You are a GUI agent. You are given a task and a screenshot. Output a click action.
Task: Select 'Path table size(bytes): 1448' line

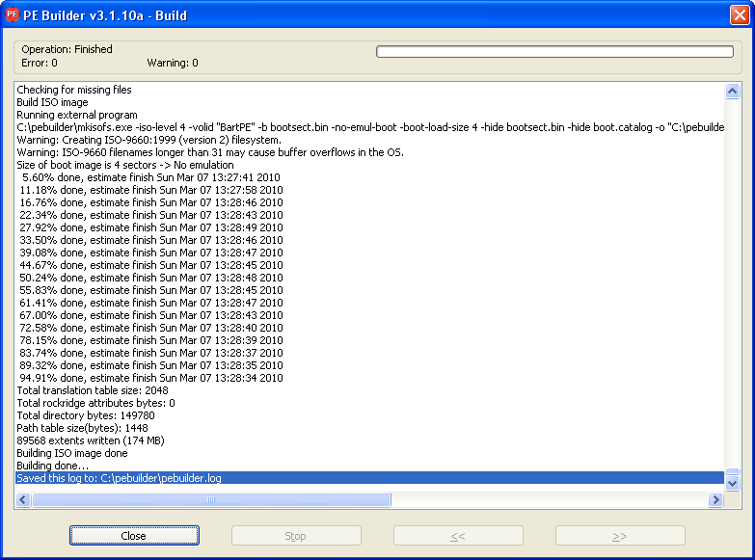coord(370,428)
